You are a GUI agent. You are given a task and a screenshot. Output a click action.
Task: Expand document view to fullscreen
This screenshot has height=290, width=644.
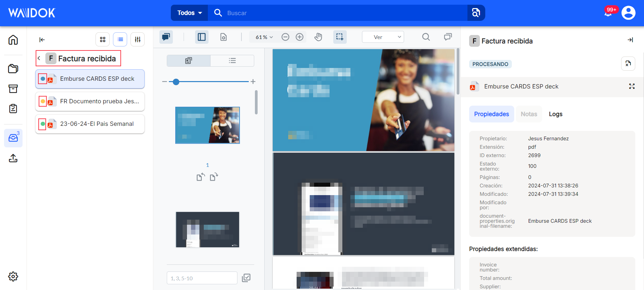(632, 86)
